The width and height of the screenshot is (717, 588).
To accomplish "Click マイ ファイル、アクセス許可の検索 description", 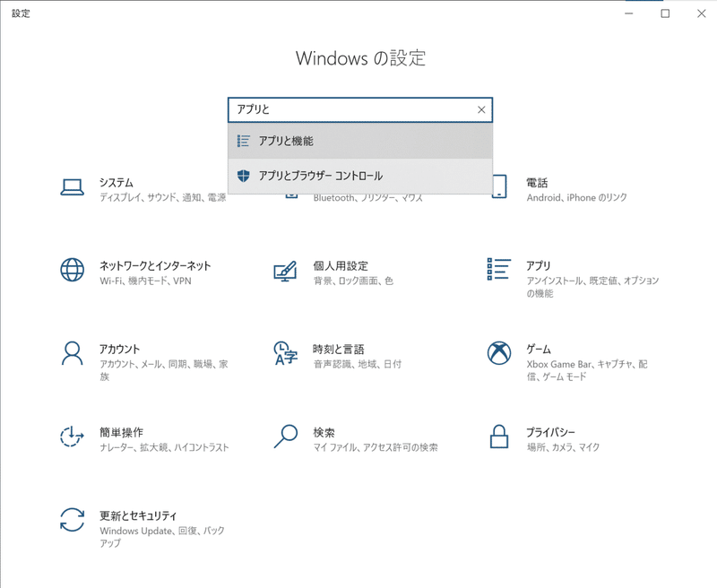I will coord(376,447).
